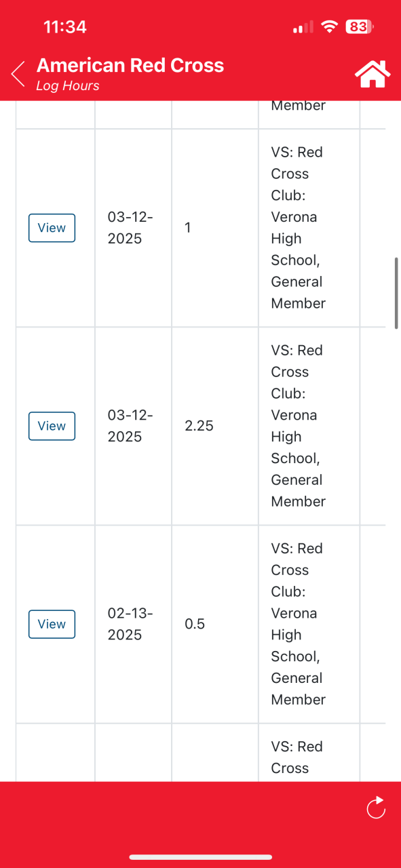View the 02-13-2025 entry

click(52, 624)
